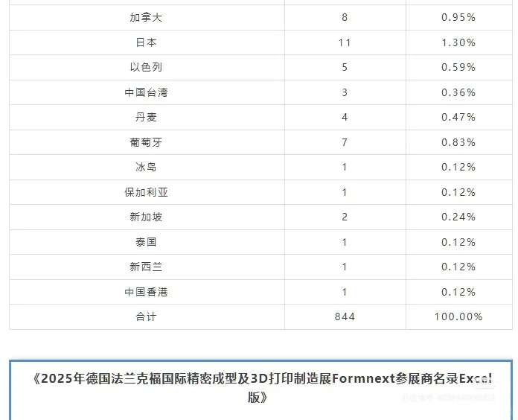Click '0.12%' in the 泰国 row
The width and height of the screenshot is (518, 420).
[x=458, y=242]
